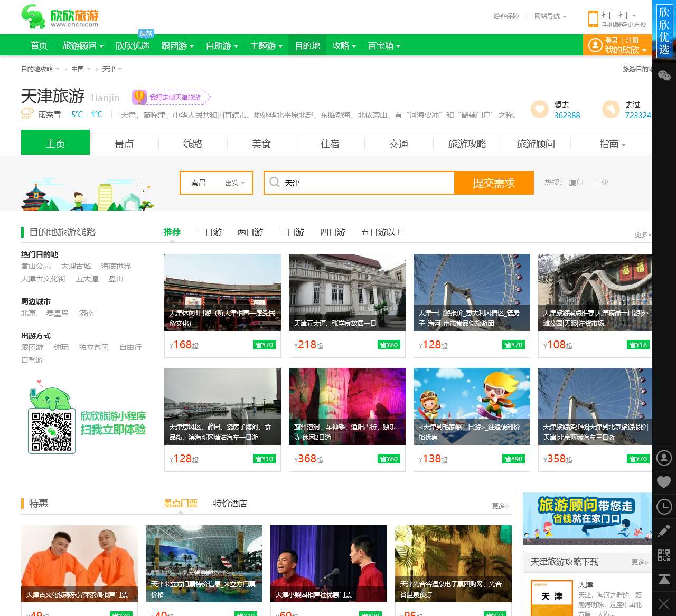Click the heart favorites icon in sidebar
The width and height of the screenshot is (676, 616).
664,482
